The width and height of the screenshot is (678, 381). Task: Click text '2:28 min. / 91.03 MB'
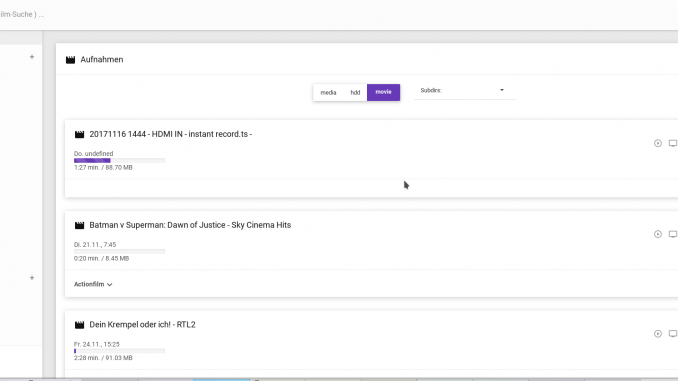click(103, 358)
